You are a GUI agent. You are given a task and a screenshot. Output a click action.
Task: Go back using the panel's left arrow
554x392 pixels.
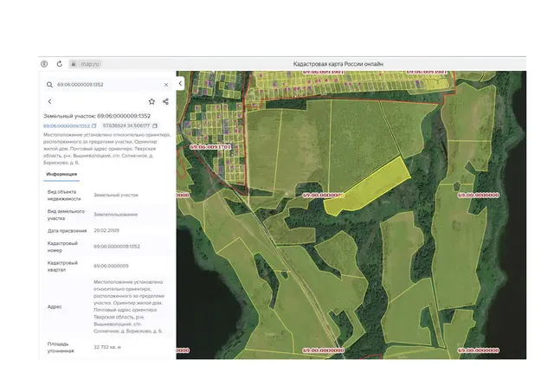click(x=50, y=101)
